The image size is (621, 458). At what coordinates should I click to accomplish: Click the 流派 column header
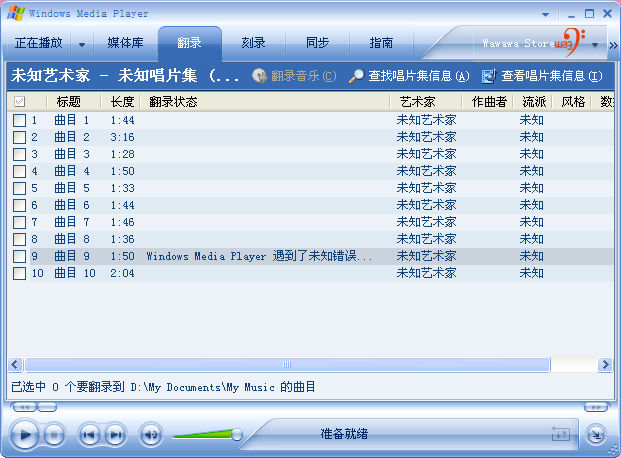coord(534,102)
